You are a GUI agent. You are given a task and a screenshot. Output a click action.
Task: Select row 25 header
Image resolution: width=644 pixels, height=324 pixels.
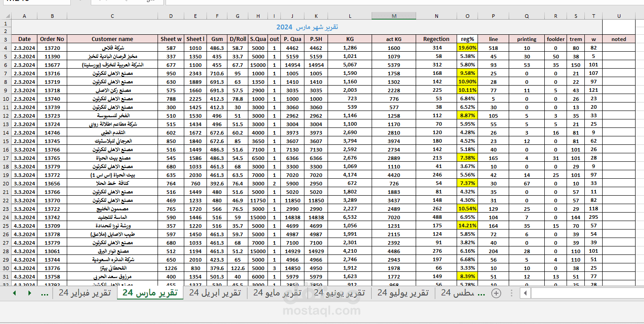[x=6, y=226]
